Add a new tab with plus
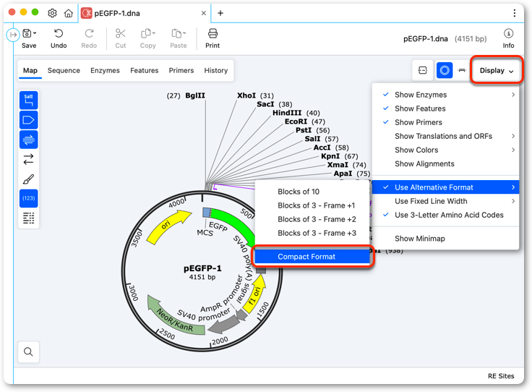 pyautogui.click(x=220, y=13)
